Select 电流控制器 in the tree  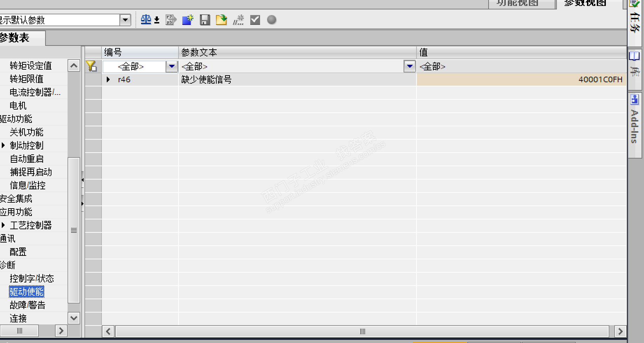click(35, 92)
